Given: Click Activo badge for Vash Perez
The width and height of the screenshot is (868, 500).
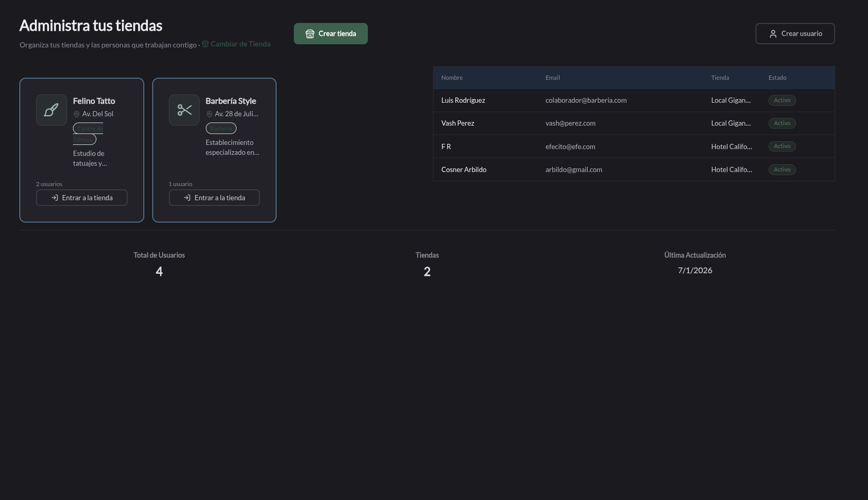Looking at the screenshot, I should 782,123.
